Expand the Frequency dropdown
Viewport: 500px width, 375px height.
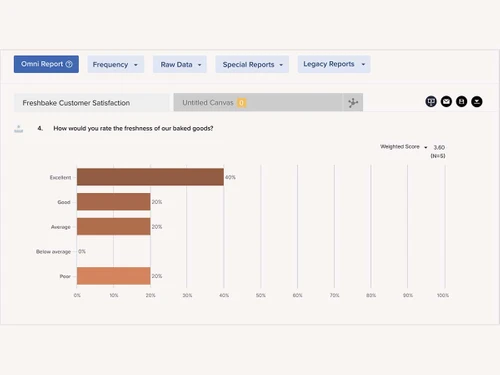[x=115, y=64]
